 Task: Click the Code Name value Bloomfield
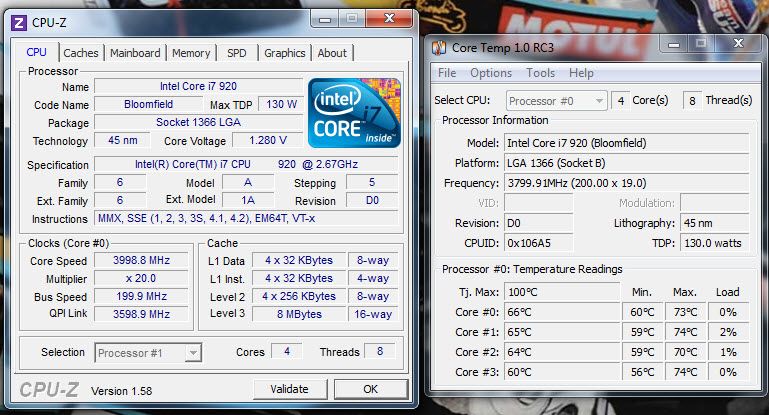[148, 104]
